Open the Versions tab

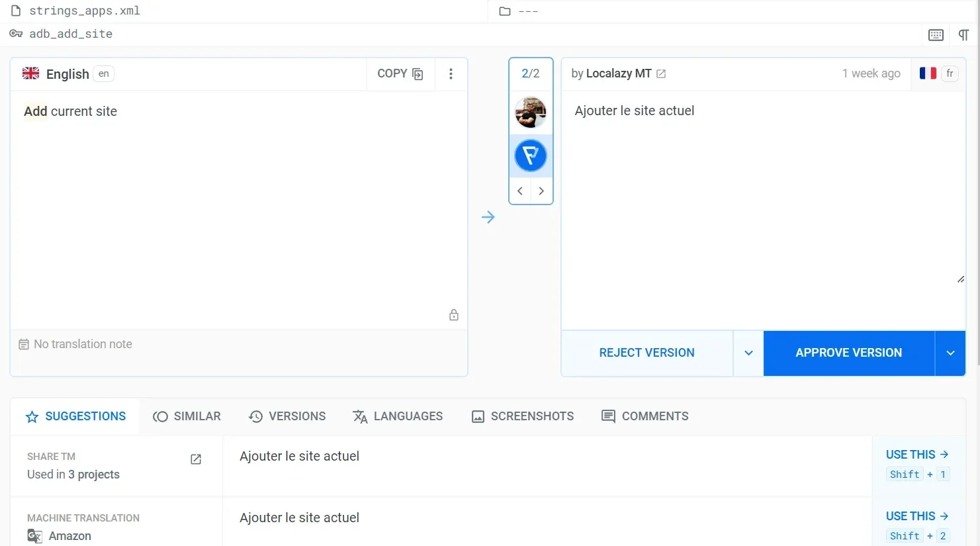point(287,416)
